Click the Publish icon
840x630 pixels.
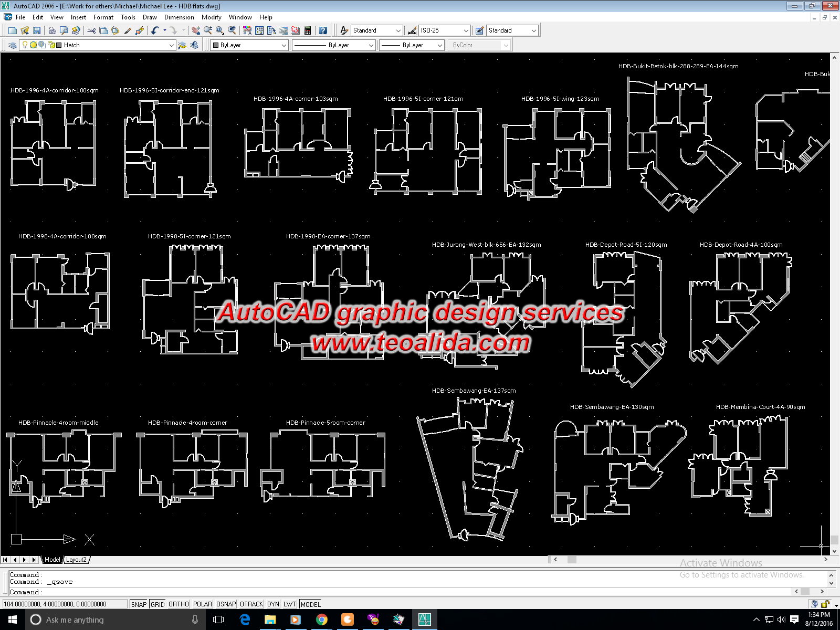click(76, 30)
